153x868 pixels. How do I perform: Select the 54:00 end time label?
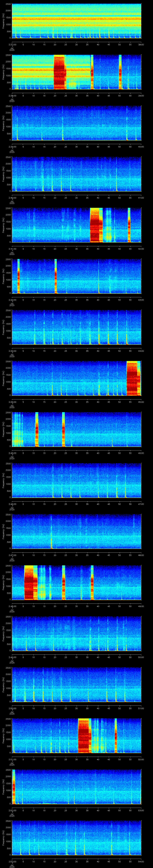tap(141, 861)
